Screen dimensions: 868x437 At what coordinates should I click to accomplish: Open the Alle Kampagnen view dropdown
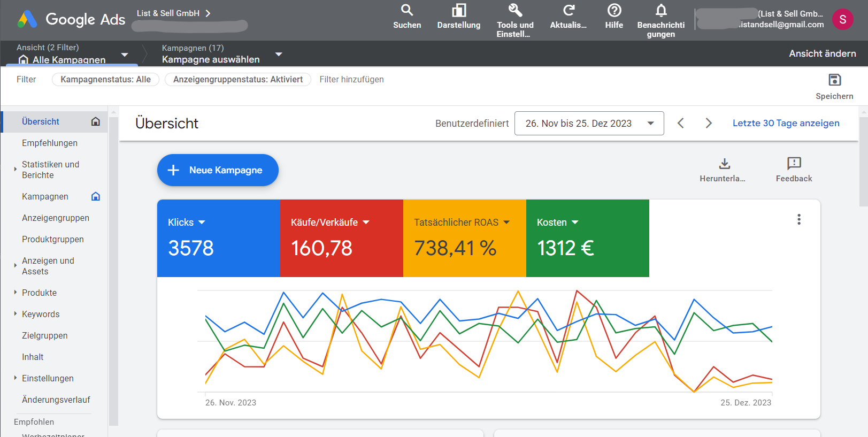coord(125,55)
